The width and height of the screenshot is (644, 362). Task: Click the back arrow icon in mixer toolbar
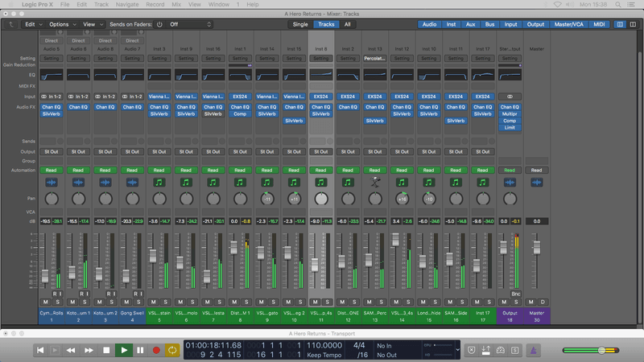coord(11,24)
